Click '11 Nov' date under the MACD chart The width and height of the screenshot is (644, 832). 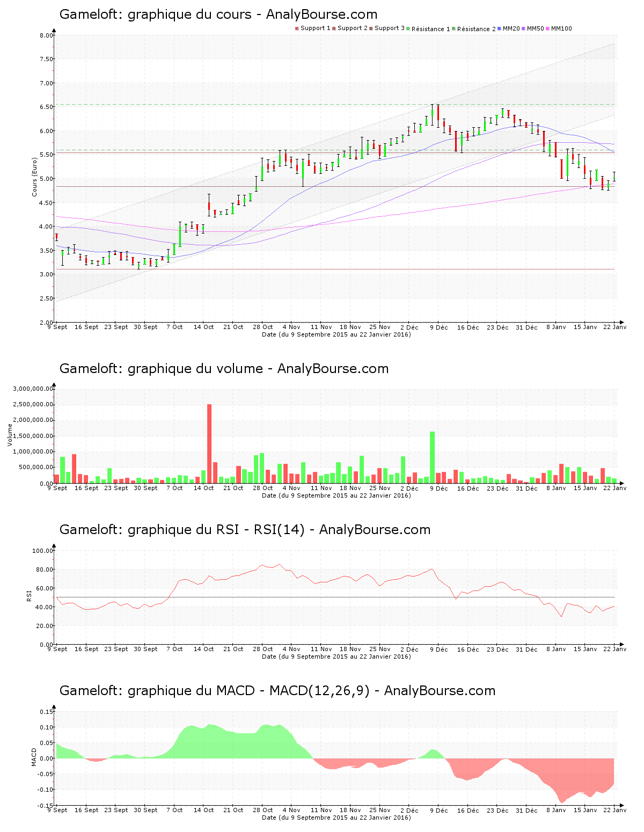point(321,810)
